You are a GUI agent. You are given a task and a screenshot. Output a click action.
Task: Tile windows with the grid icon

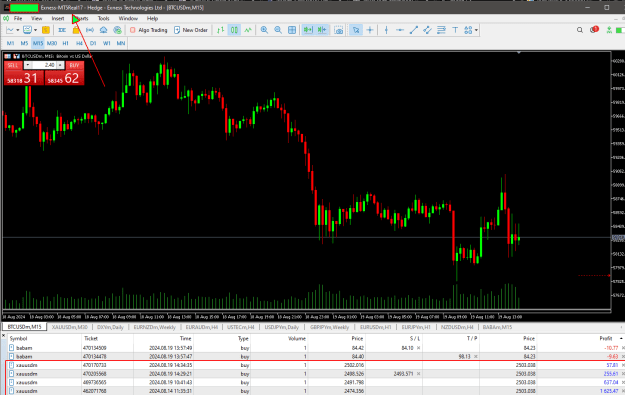292,30
